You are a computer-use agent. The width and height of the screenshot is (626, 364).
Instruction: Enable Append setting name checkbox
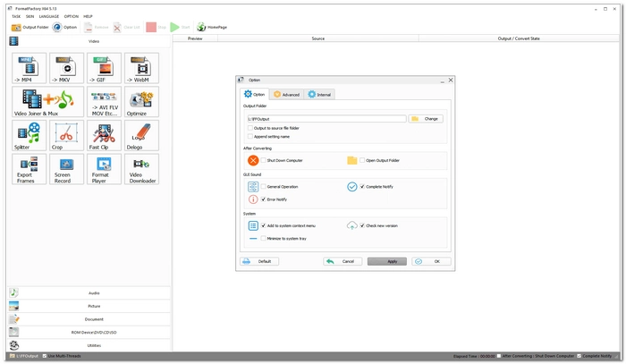250,137
